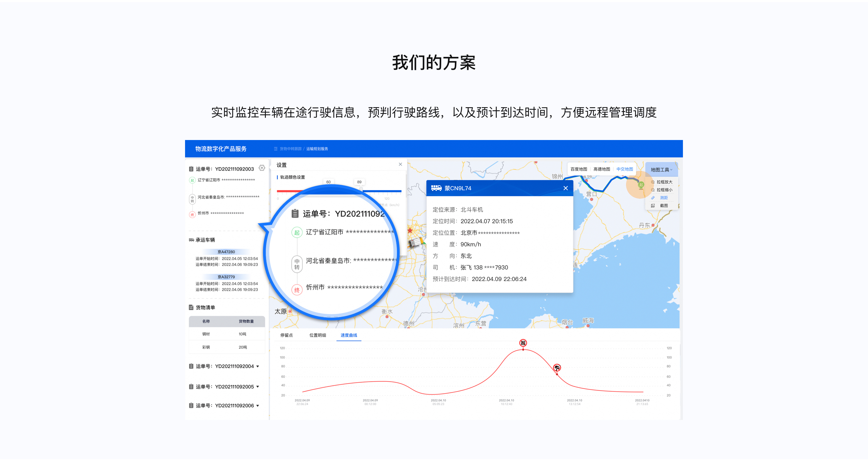The image size is (868, 464).
Task: Select vehicle 京A47280
Action: [x=226, y=252]
